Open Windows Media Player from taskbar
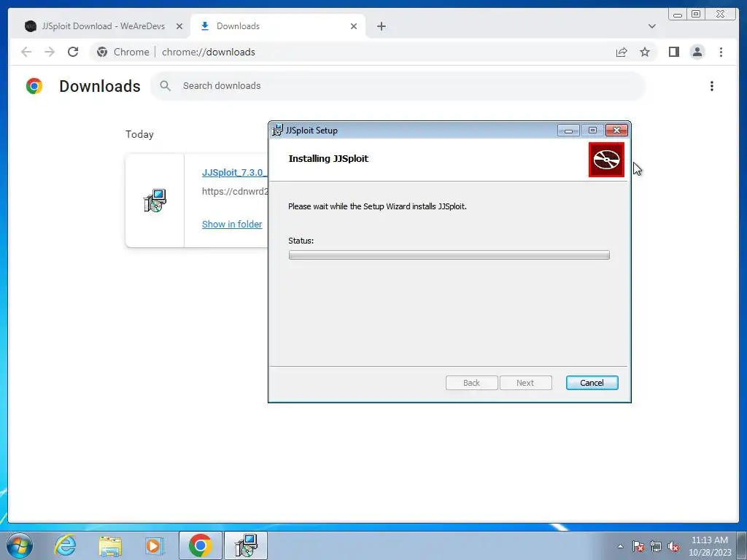Viewport: 747px width, 560px height. coord(154,545)
